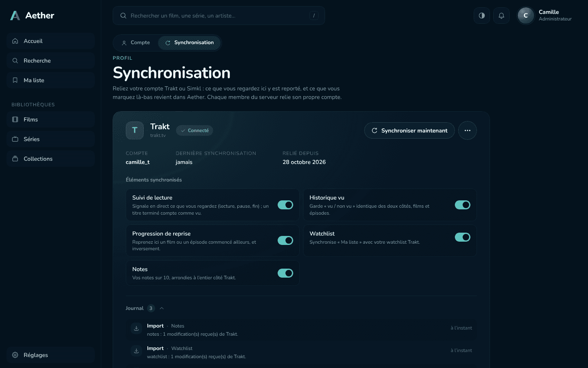Click the Camille Administrateur name

(555, 15)
